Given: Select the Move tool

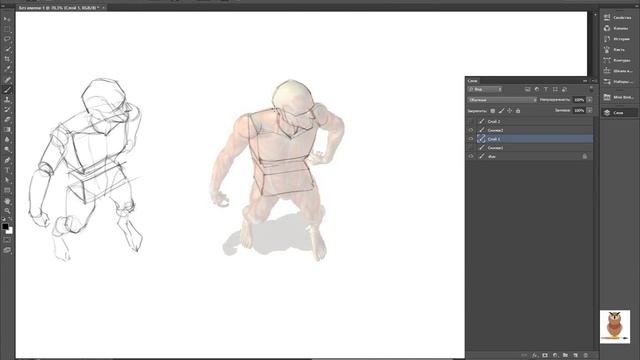Looking at the screenshot, I should (7, 19).
